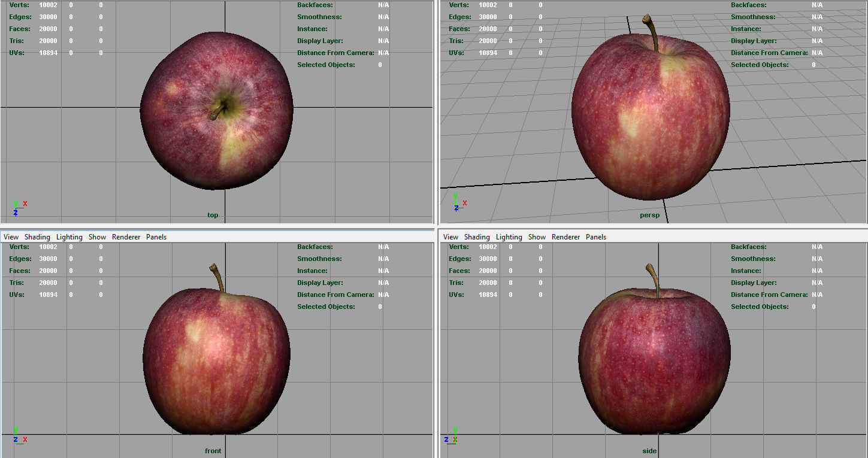The image size is (868, 458).
Task: Pick the apple stem in the front view
Action: (x=218, y=278)
